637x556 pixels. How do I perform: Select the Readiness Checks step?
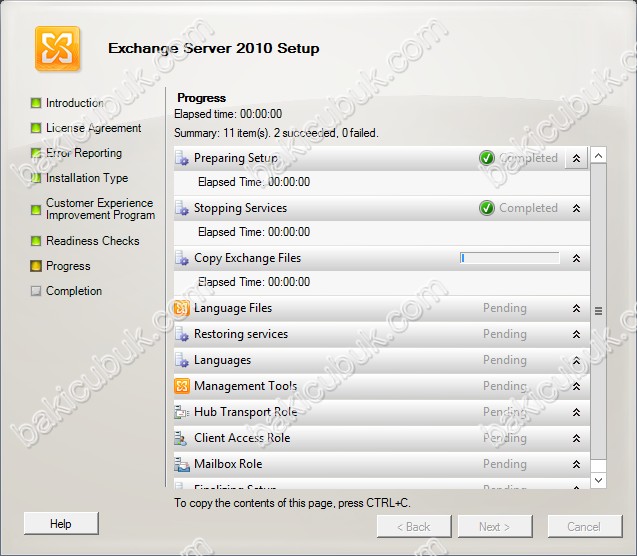[93, 241]
